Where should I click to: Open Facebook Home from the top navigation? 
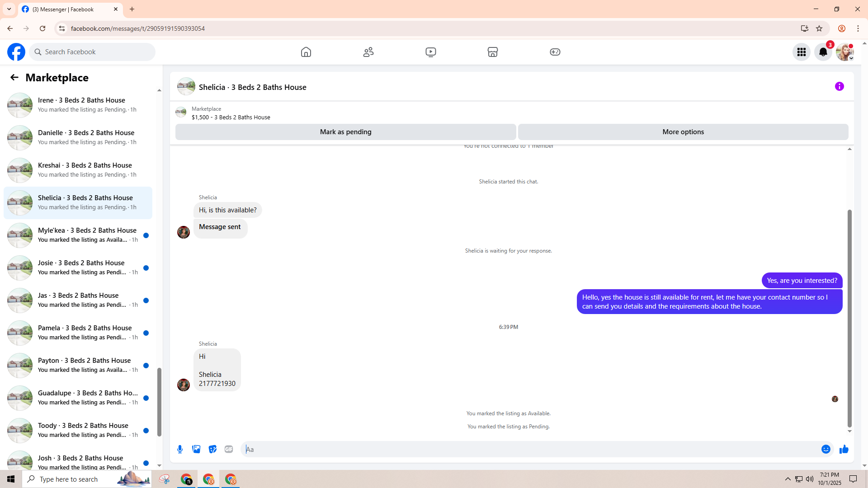(306, 52)
